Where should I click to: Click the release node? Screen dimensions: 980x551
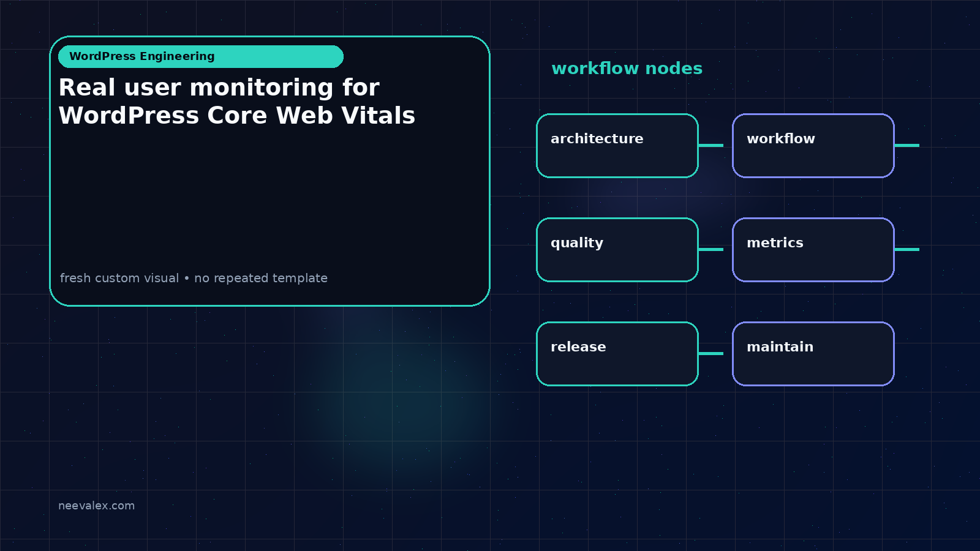[x=617, y=354]
